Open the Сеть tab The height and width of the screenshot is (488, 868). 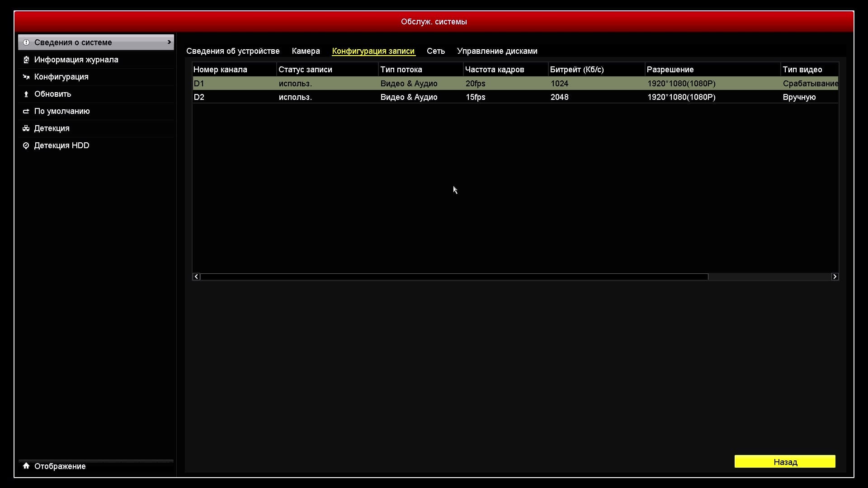(x=435, y=51)
